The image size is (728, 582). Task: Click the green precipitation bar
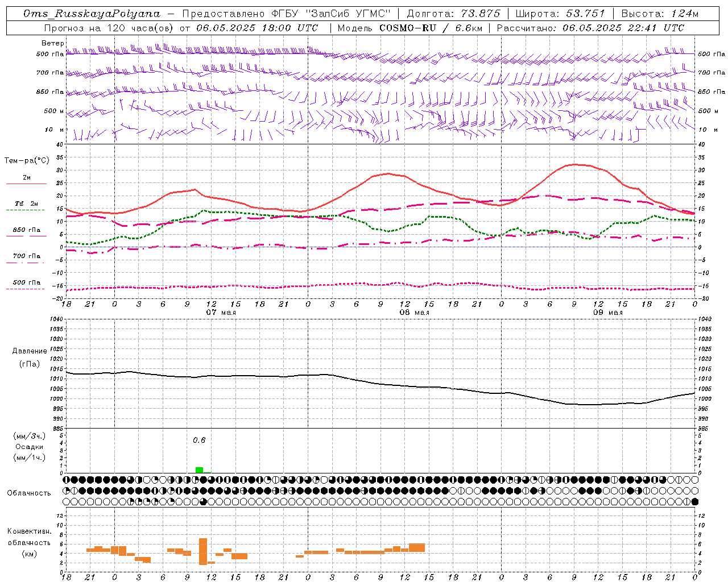(x=199, y=470)
